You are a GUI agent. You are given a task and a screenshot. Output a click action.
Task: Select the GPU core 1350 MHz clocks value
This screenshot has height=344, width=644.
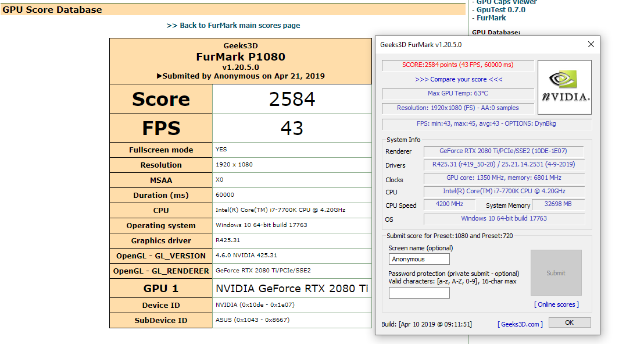coord(503,178)
